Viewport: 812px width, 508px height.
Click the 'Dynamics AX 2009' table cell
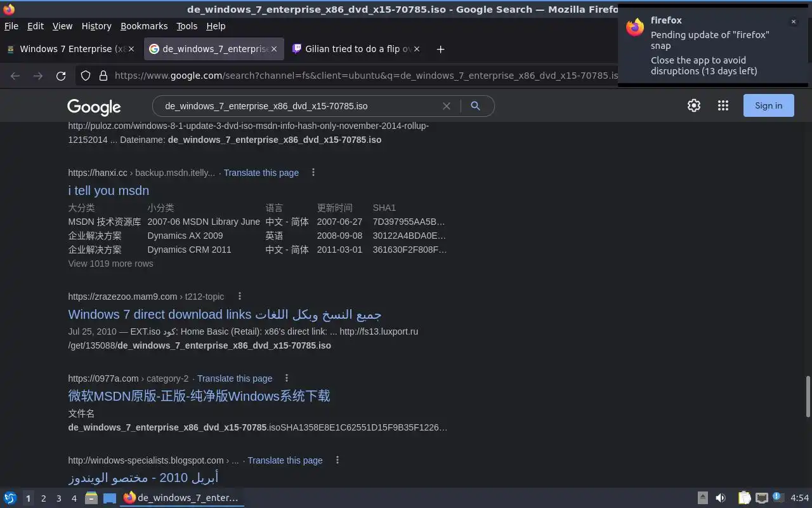(x=185, y=236)
